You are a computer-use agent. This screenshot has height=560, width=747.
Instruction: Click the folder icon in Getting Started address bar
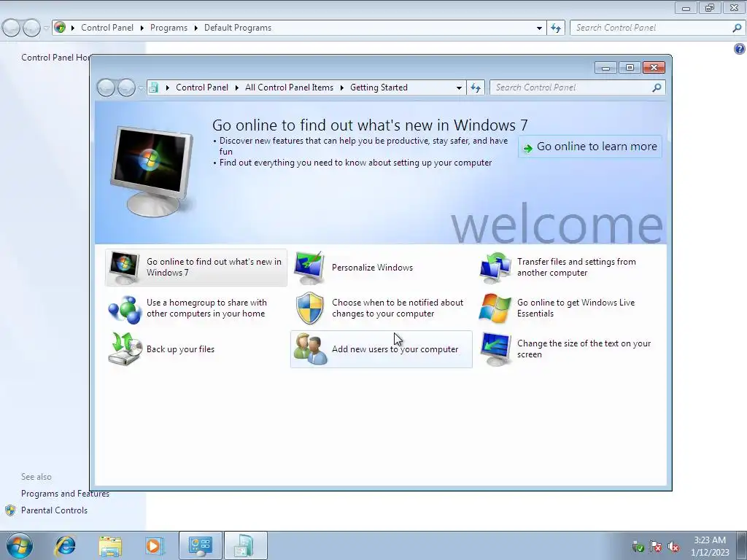click(x=153, y=87)
